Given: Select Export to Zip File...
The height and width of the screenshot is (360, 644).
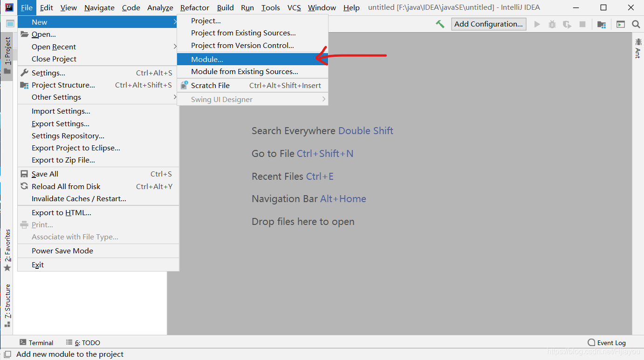Looking at the screenshot, I should (x=98, y=160).
